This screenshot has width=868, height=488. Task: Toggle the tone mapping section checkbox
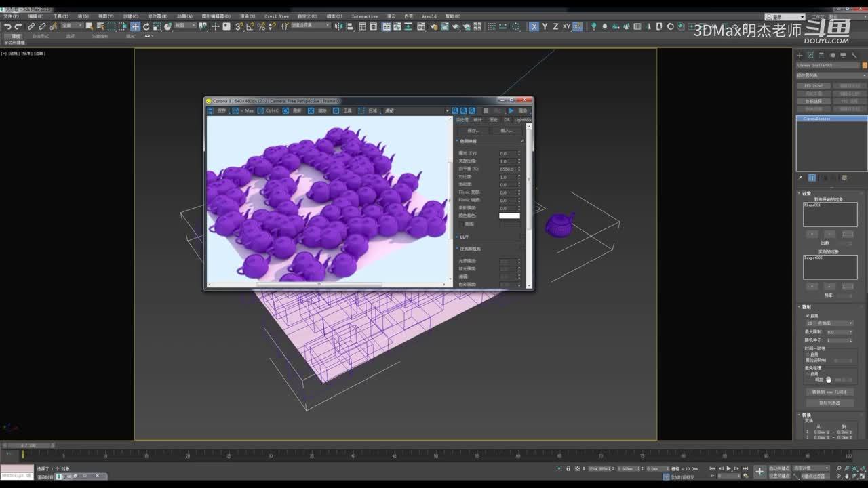click(x=521, y=141)
